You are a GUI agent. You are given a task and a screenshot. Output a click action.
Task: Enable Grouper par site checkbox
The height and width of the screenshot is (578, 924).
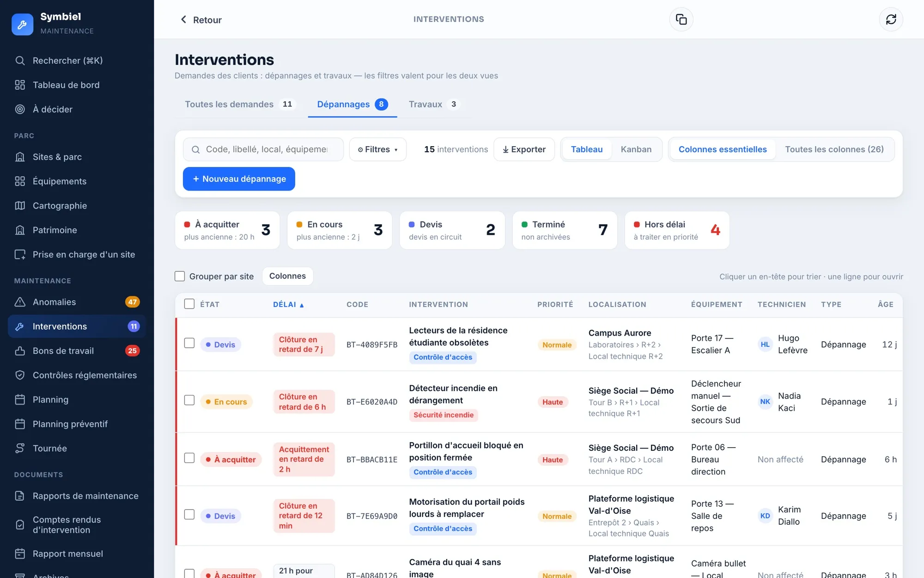pos(180,277)
